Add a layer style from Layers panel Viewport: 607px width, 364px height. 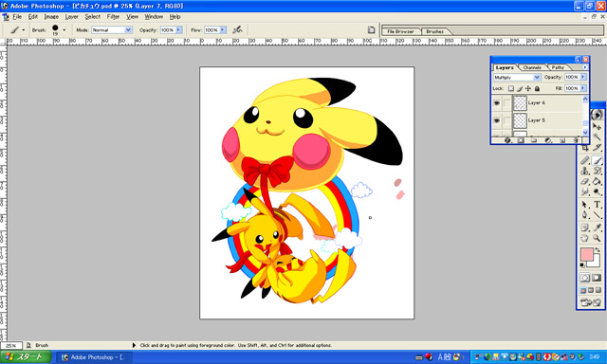coord(508,140)
